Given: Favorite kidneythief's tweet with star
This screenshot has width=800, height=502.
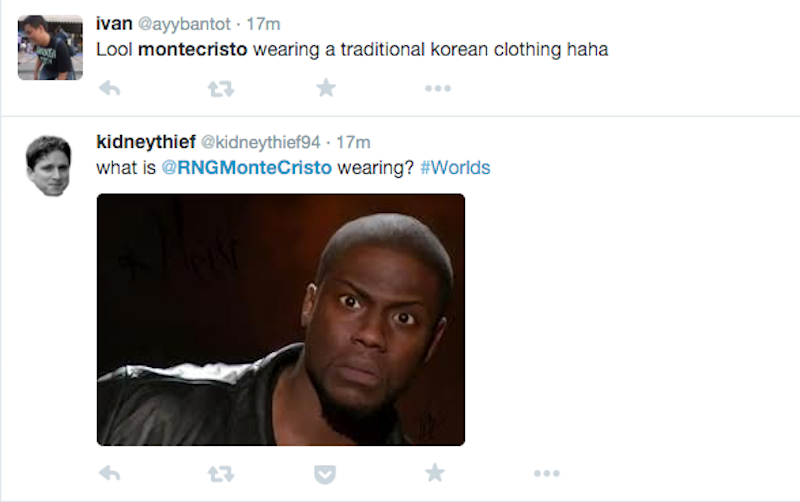Looking at the screenshot, I should (435, 473).
